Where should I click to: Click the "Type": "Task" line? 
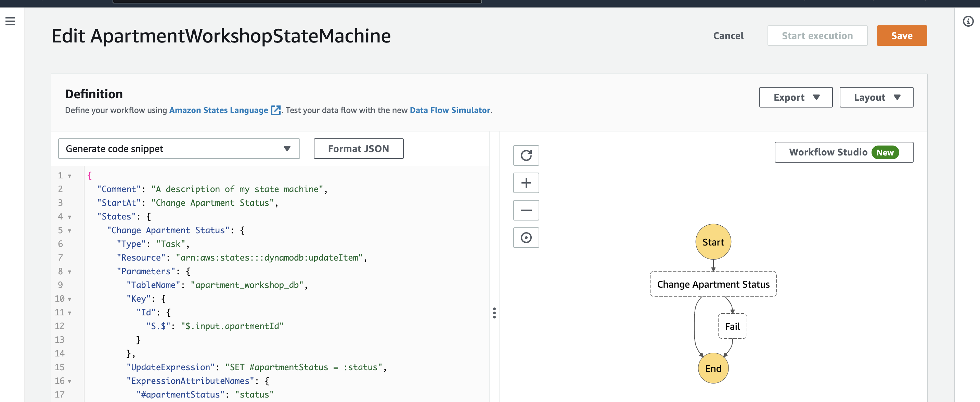tap(153, 244)
